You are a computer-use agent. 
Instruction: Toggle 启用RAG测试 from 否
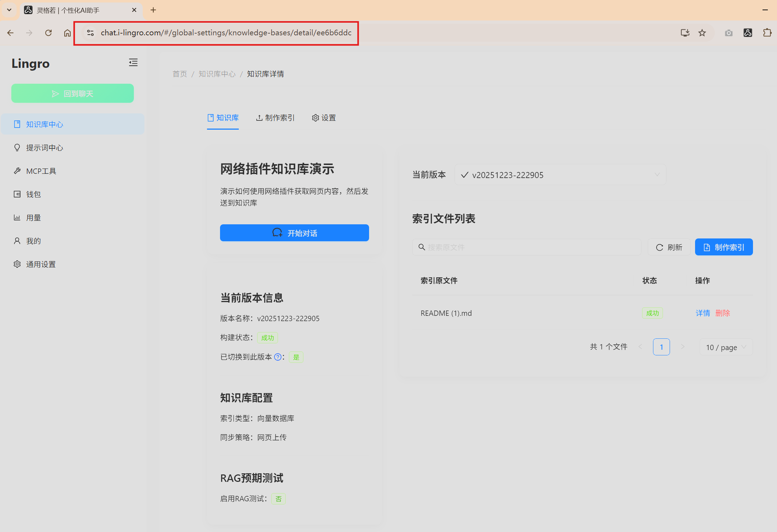pyautogui.click(x=278, y=498)
